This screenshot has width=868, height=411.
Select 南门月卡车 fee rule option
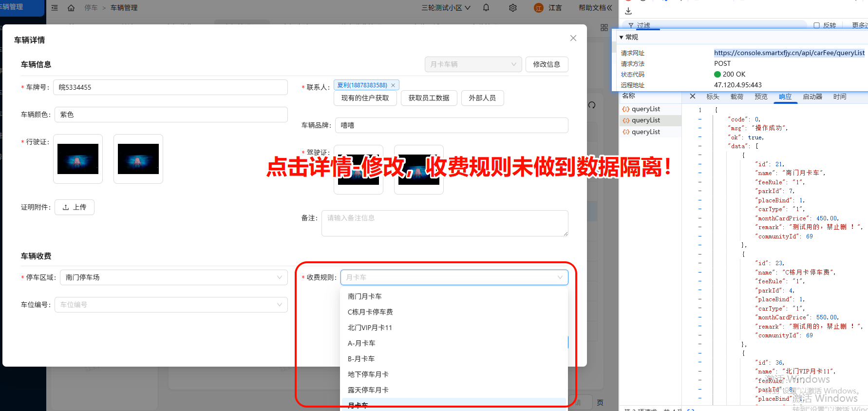[x=454, y=296]
